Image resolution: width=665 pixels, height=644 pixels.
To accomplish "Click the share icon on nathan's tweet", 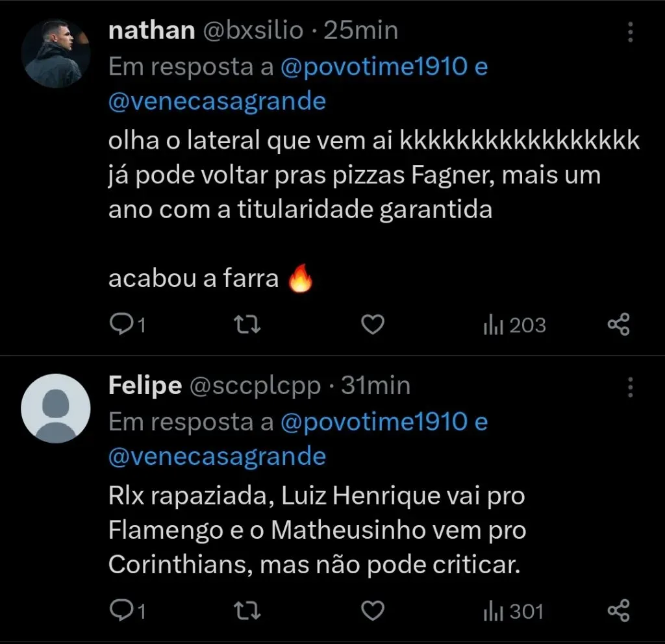I will [x=618, y=325].
